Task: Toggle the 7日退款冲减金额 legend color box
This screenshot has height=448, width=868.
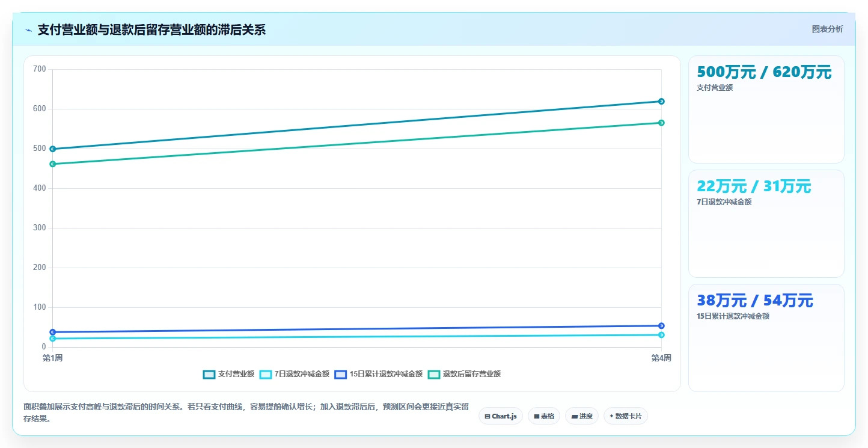Action: point(265,374)
